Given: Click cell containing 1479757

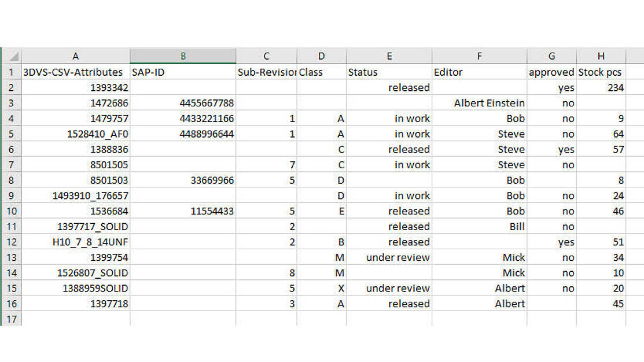Looking at the screenshot, I should [76, 119].
